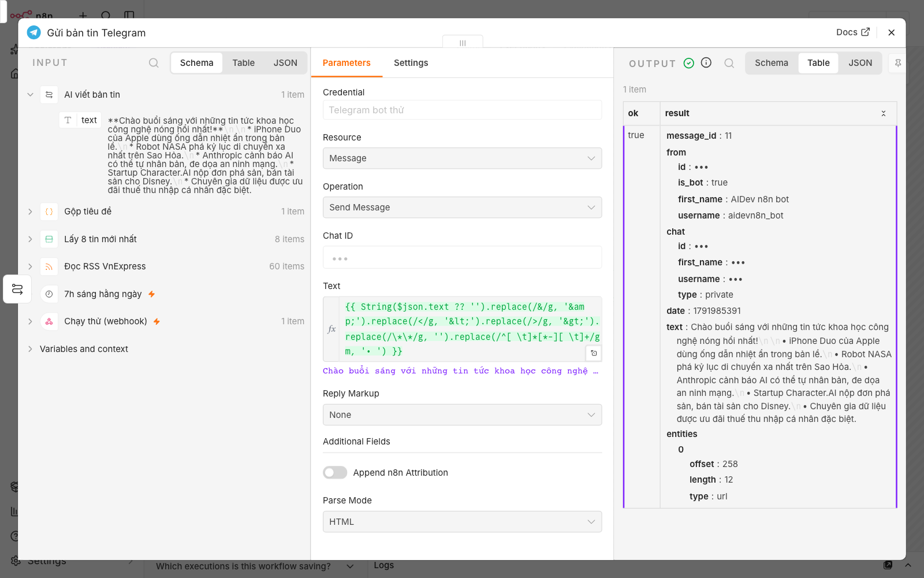Open the Resource dropdown set to Message

[462, 158]
